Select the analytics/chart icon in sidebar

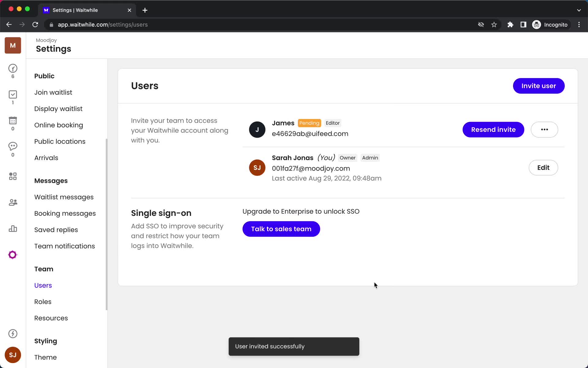(x=13, y=228)
